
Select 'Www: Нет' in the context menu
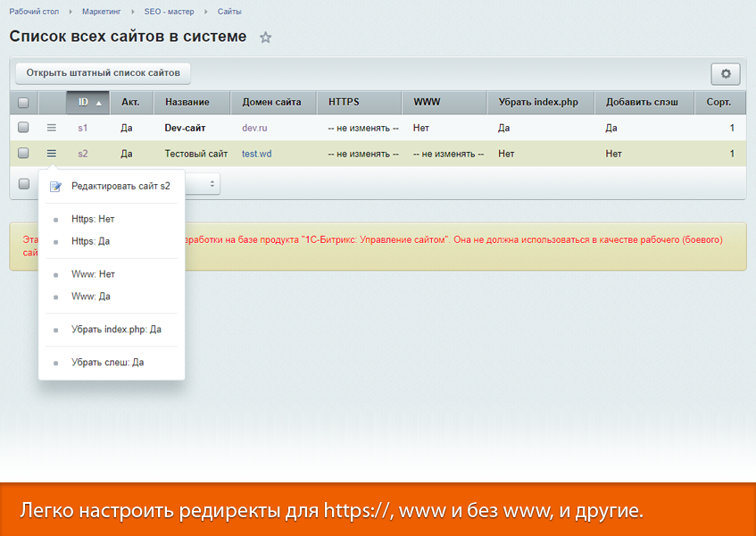(x=93, y=274)
